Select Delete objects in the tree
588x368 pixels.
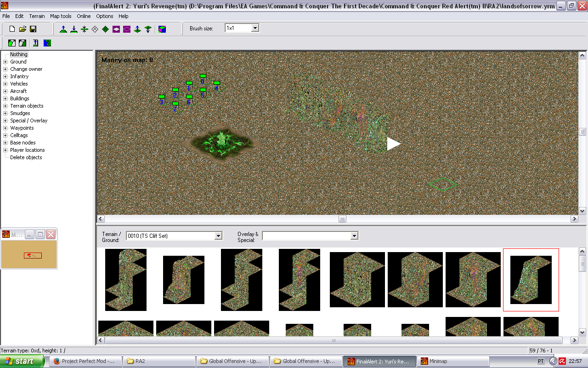[26, 157]
